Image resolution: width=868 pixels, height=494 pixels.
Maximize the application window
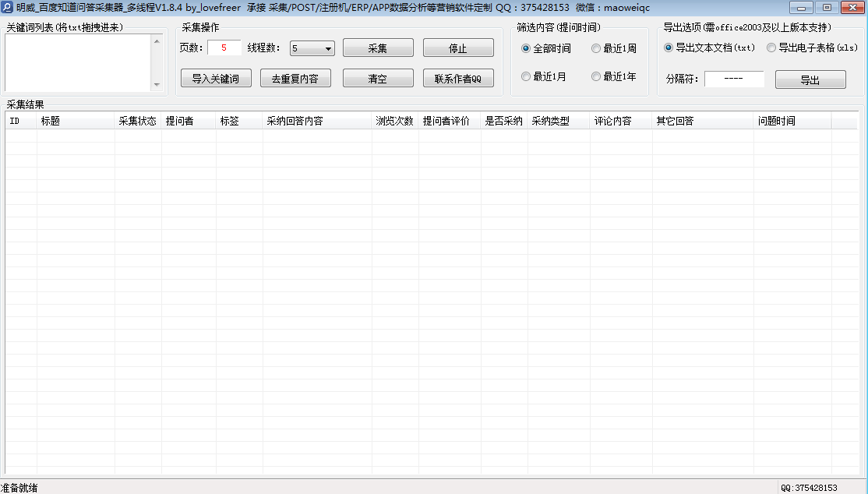[x=827, y=7]
